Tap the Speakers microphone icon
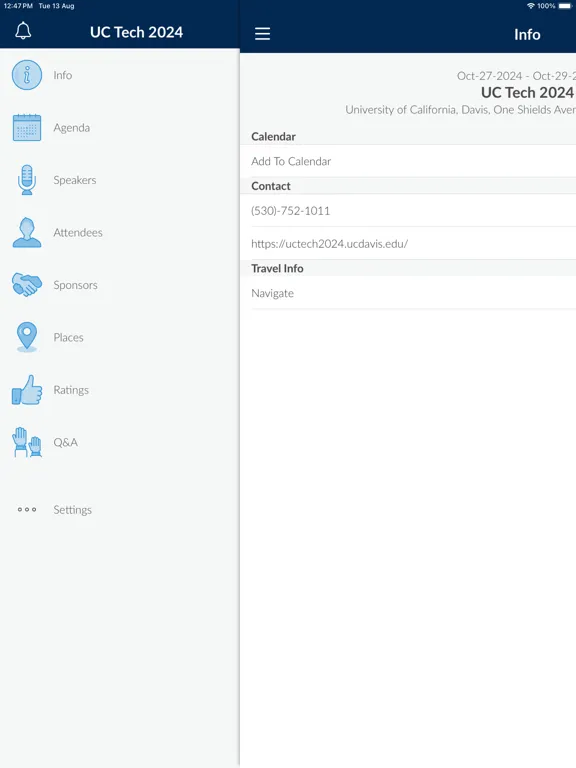 [27, 180]
